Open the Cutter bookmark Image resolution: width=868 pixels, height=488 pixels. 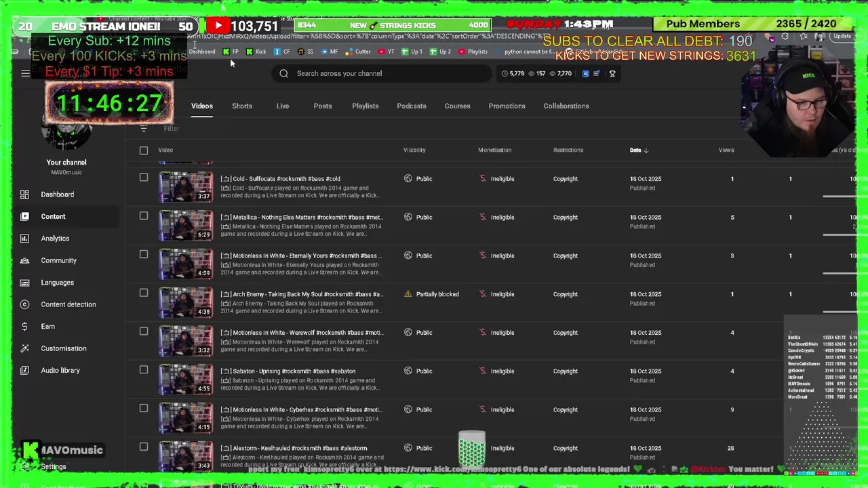(359, 52)
